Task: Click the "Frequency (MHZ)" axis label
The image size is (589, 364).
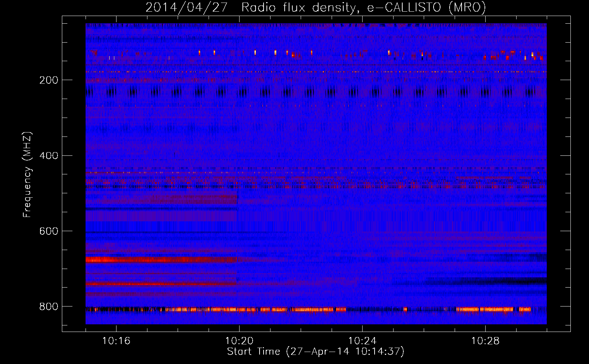Action: [x=27, y=174]
